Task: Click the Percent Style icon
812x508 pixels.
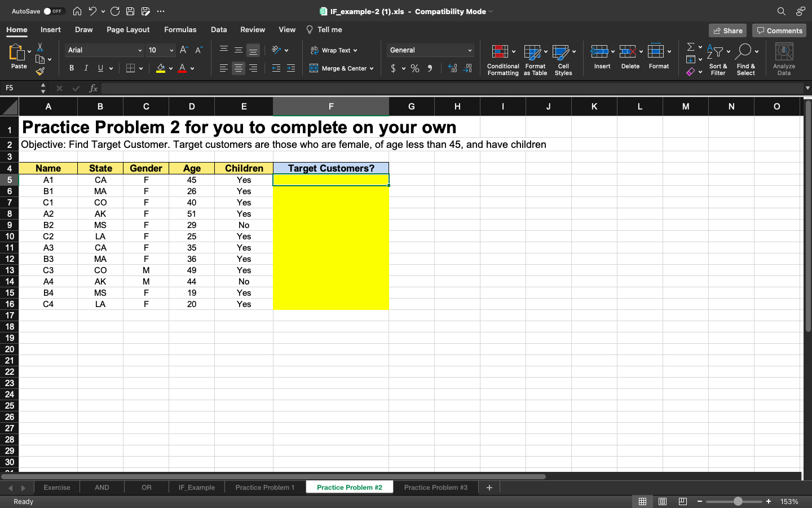Action: tap(415, 68)
